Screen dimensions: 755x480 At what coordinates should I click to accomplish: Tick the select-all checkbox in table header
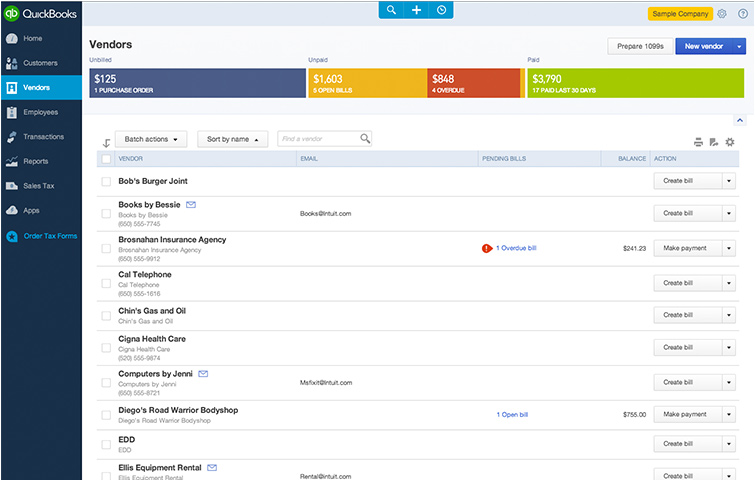coord(106,158)
